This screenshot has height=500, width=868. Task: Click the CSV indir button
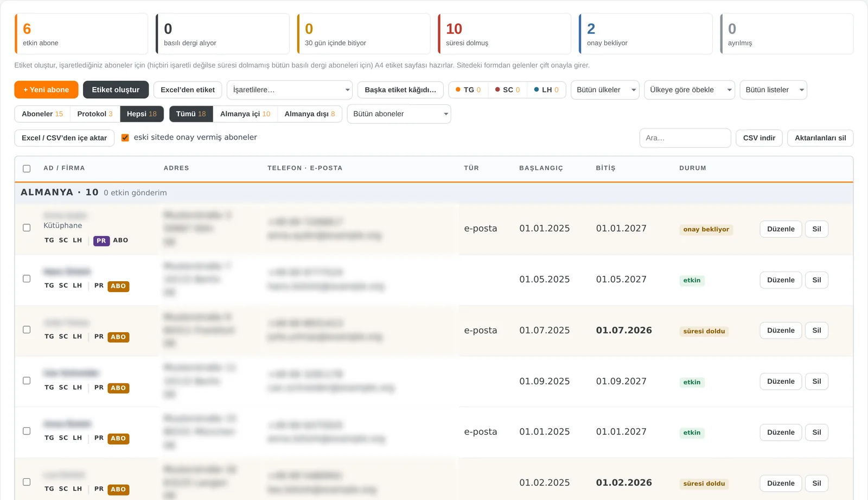[759, 138]
